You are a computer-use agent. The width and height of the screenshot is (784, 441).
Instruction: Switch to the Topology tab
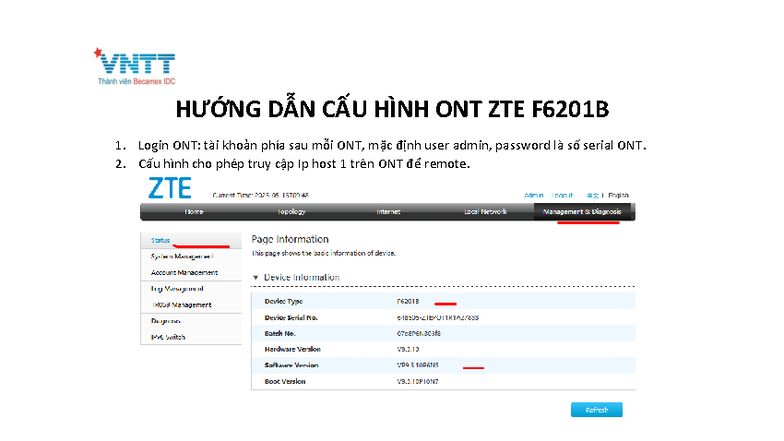(291, 212)
